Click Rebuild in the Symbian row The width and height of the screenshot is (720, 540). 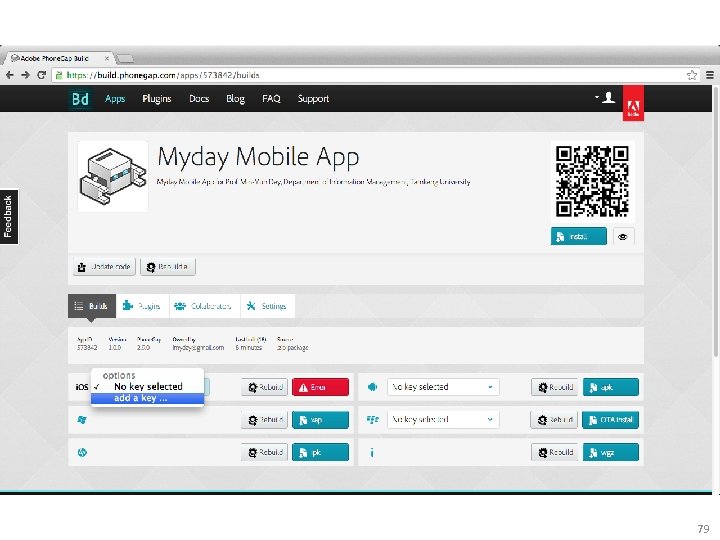coord(555,452)
